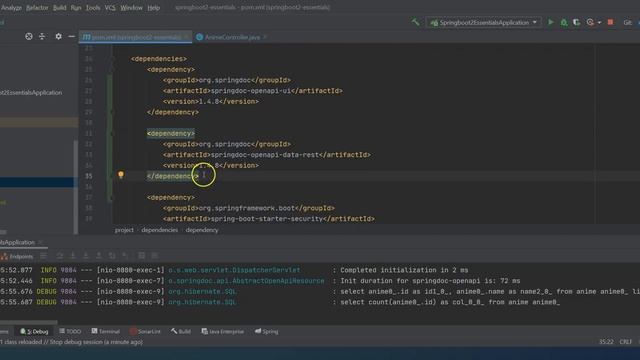The width and height of the screenshot is (640, 360).
Task: Click the dependencies breadcrumb
Action: click(x=160, y=230)
